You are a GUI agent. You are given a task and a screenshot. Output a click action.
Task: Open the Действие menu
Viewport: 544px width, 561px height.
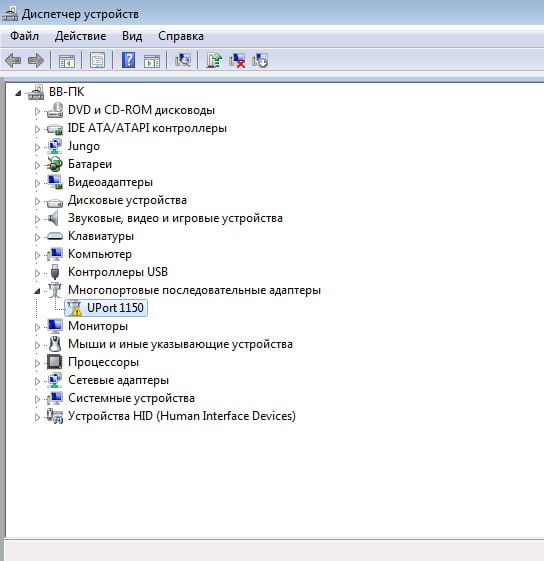pyautogui.click(x=81, y=36)
